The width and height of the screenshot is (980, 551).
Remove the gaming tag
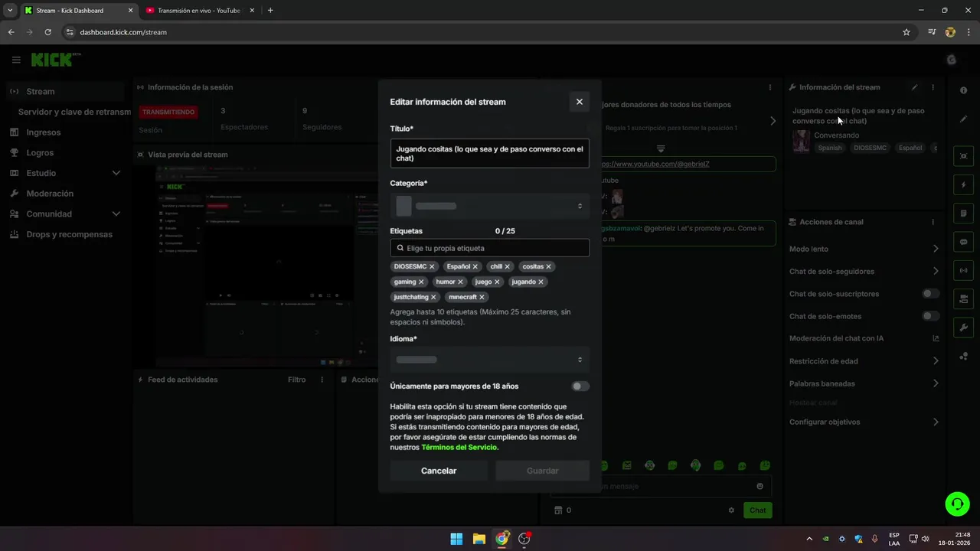point(421,282)
